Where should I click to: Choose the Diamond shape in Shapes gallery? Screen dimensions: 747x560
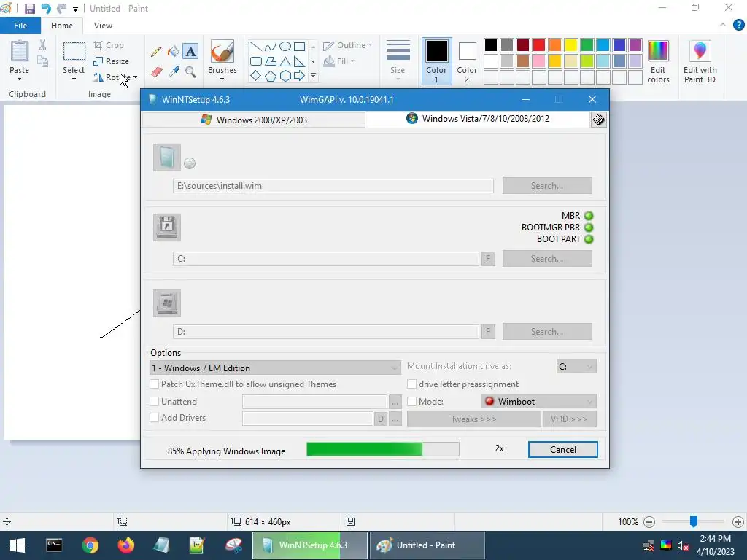point(255,76)
